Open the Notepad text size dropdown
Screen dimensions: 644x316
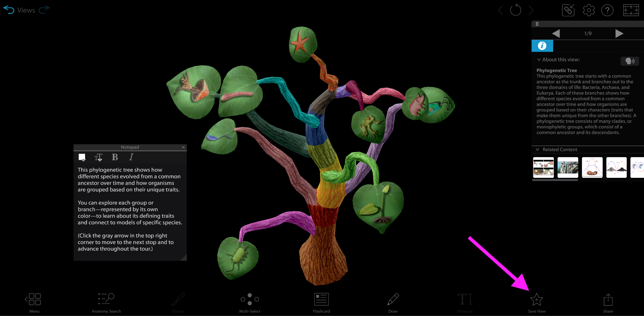tap(99, 157)
